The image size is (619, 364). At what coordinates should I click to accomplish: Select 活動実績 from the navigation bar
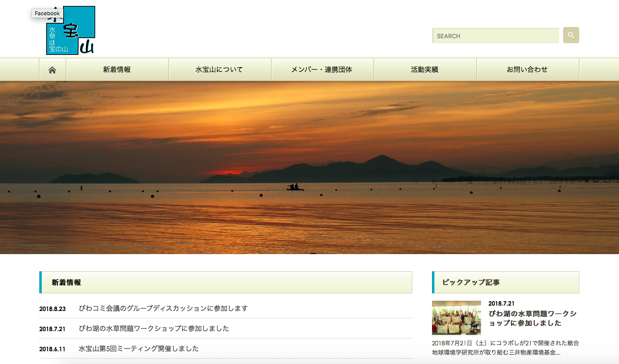425,70
